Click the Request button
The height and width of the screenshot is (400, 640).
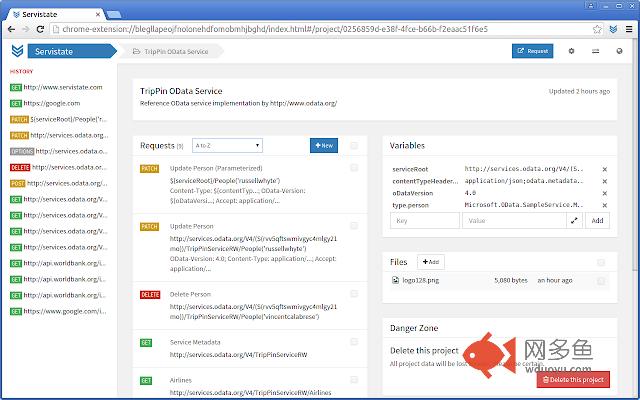(533, 51)
